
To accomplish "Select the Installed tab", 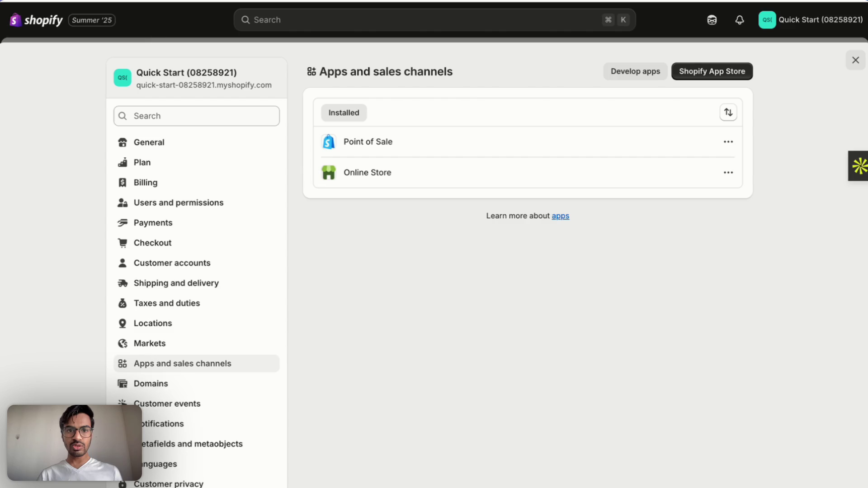I will [x=344, y=113].
